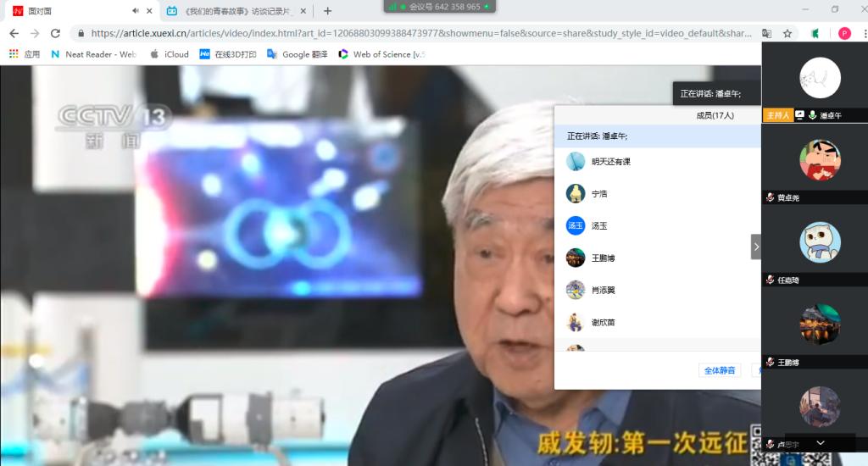Click the green network signal icon in meeting bar
The height and width of the screenshot is (466, 868).
(x=392, y=7)
